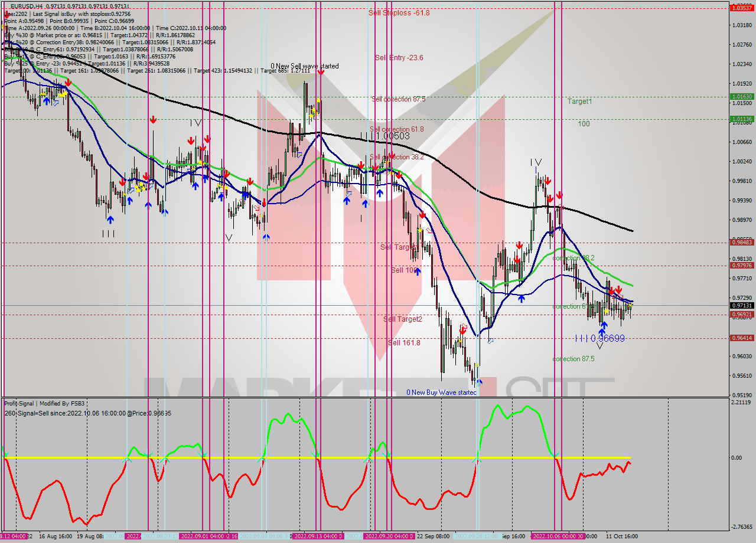Select the green 'Target1' label
The image size is (756, 543).
(579, 102)
